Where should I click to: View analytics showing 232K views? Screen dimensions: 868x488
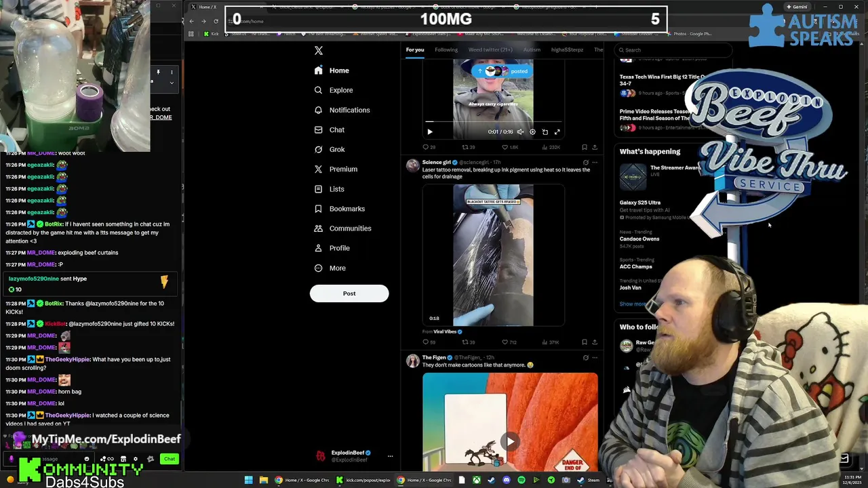click(551, 147)
